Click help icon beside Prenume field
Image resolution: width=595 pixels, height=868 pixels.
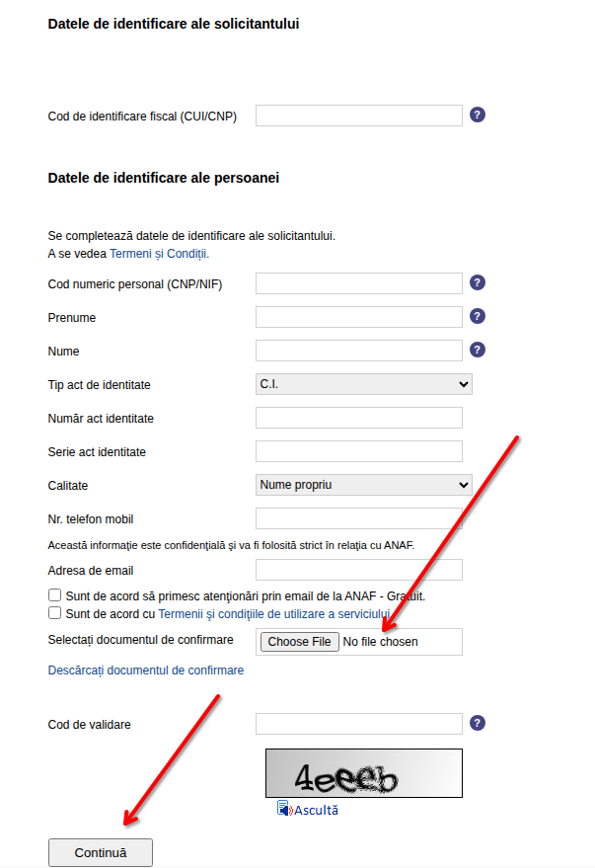coord(478,316)
